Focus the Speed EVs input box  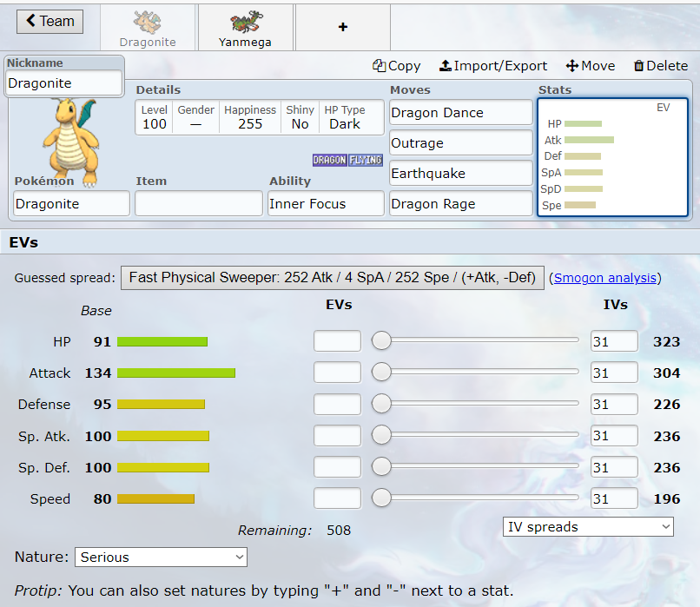(337, 498)
